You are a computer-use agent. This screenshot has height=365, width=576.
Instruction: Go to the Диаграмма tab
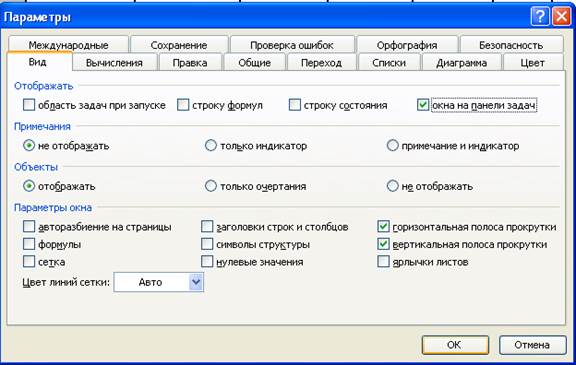click(462, 63)
